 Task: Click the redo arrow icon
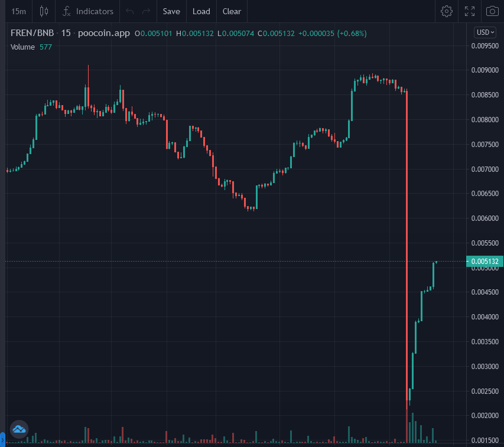147,12
